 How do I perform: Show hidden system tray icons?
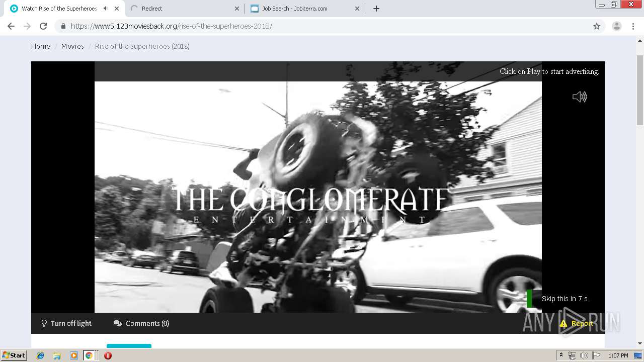pyautogui.click(x=561, y=355)
